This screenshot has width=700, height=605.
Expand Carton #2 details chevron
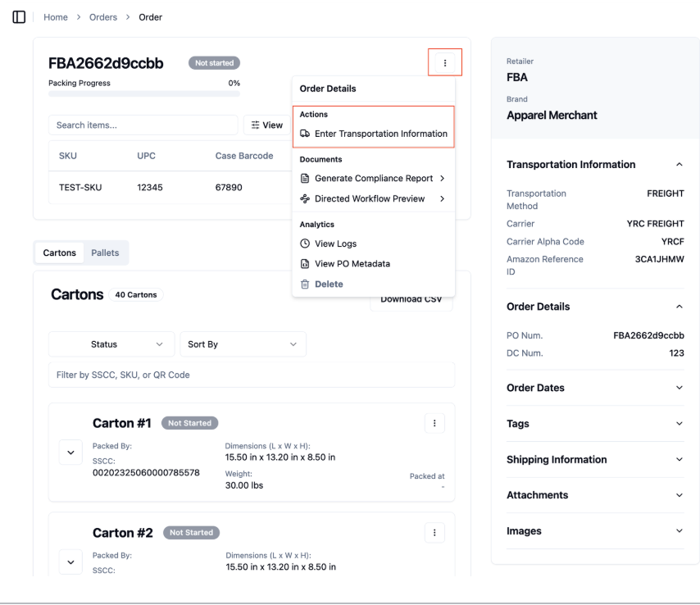[x=70, y=562]
